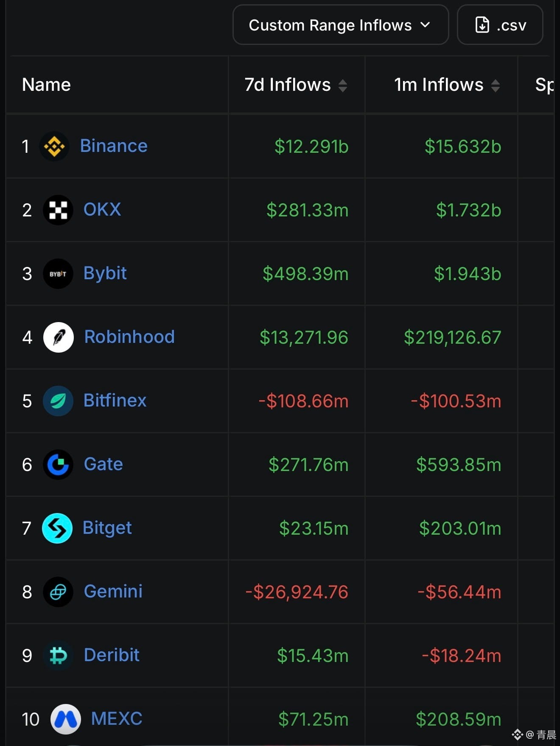Click the Bitget logo icon
The height and width of the screenshot is (746, 560).
coord(57,528)
